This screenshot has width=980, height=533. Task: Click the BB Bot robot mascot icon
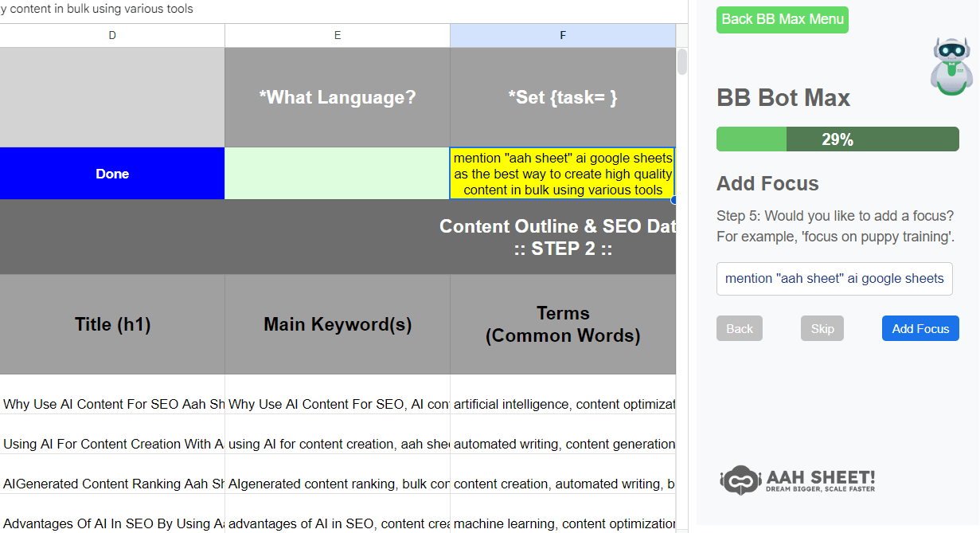(x=951, y=66)
